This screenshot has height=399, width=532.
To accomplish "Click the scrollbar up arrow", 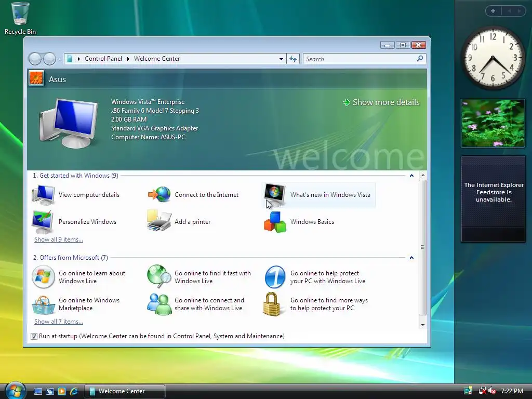I will (423, 176).
